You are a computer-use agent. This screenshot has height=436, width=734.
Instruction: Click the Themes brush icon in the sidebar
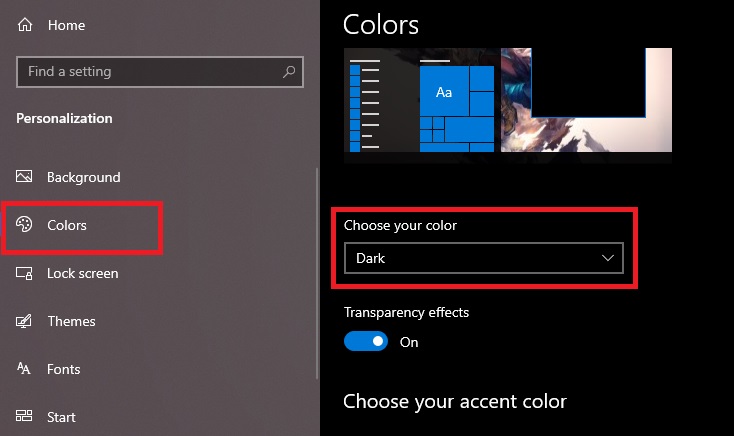click(x=25, y=321)
